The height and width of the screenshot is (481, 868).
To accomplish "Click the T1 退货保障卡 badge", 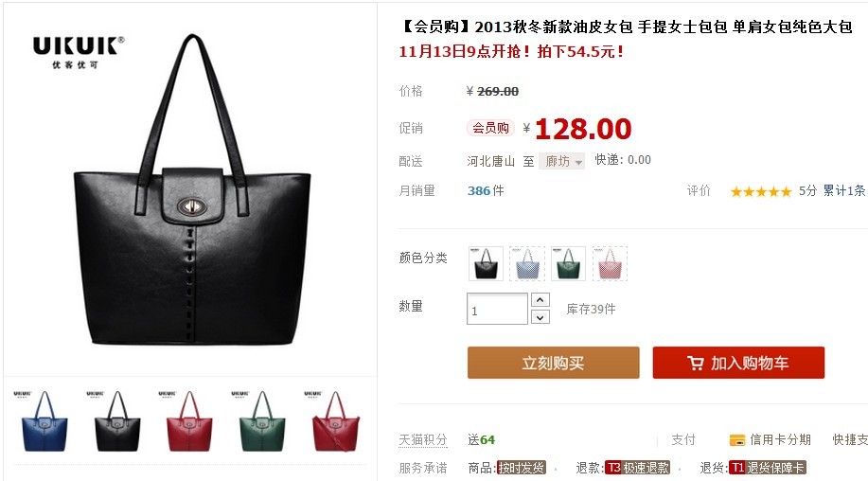I will coord(767,468).
